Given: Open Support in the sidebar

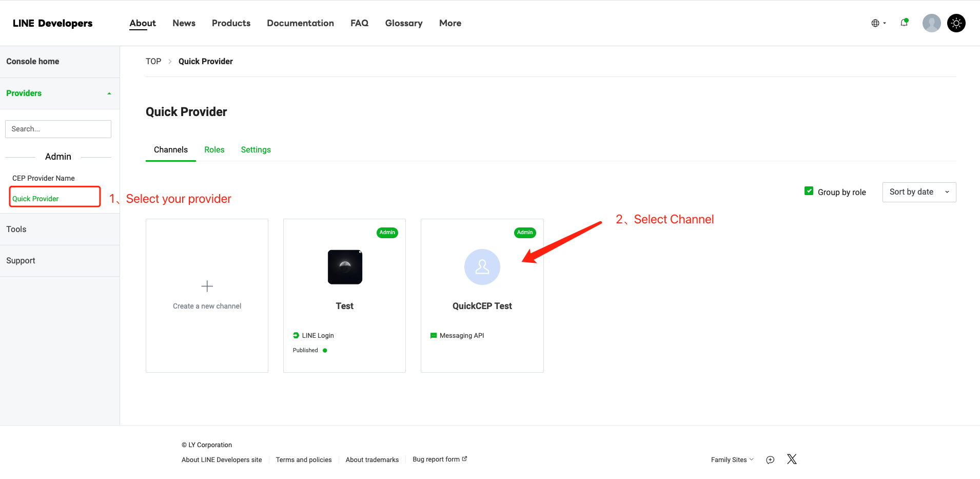Looking at the screenshot, I should [x=60, y=261].
